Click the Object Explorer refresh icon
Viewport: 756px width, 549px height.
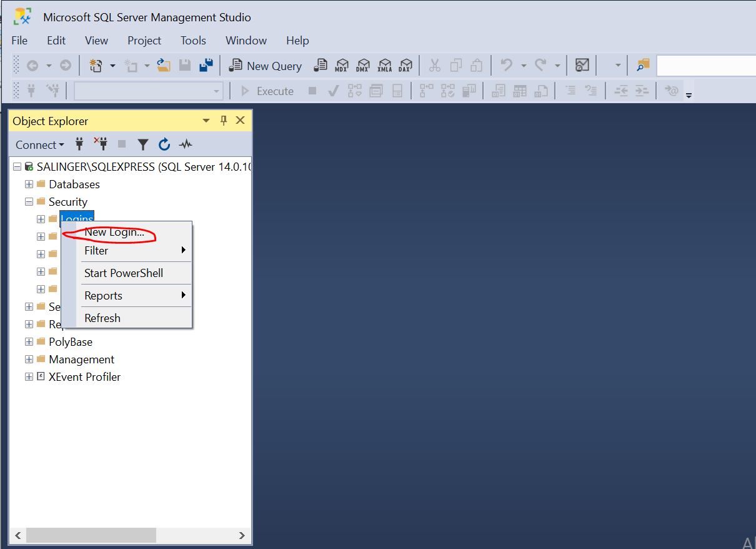pyautogui.click(x=164, y=144)
